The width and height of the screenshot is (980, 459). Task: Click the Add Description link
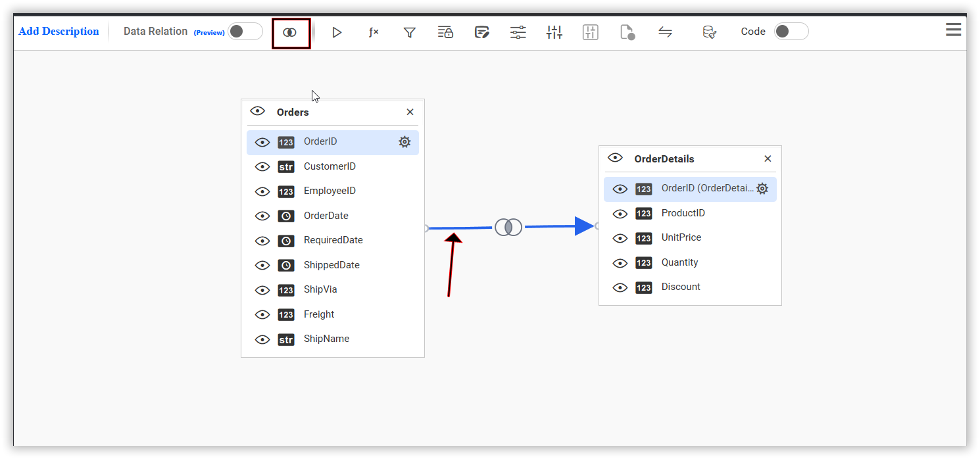click(x=59, y=32)
